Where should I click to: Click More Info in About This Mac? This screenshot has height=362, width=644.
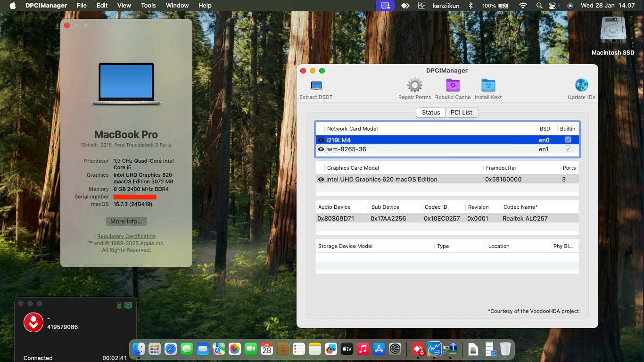click(126, 221)
